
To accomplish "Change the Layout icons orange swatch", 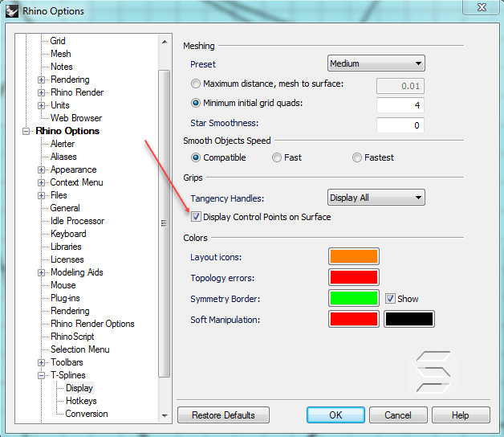I will 354,256.
